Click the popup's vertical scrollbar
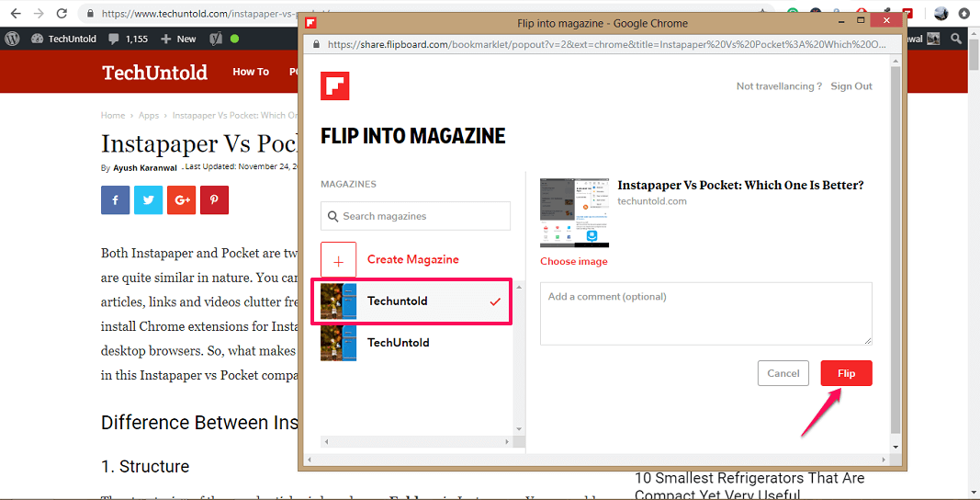The image size is (980, 500). click(896, 250)
